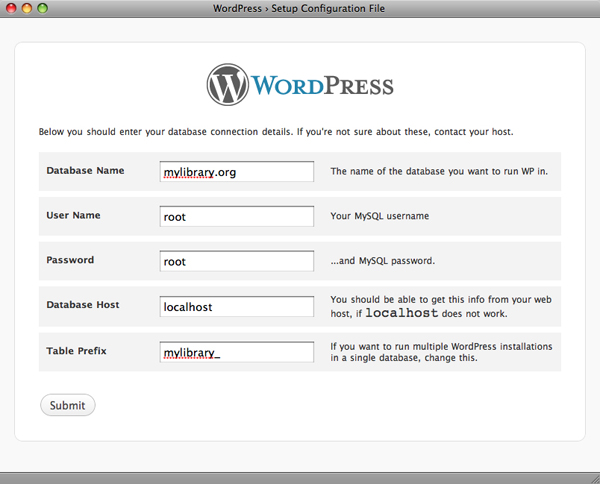Screen dimensions: 600x484
Task: Click the WordPress wordmark text
Action: (321, 85)
